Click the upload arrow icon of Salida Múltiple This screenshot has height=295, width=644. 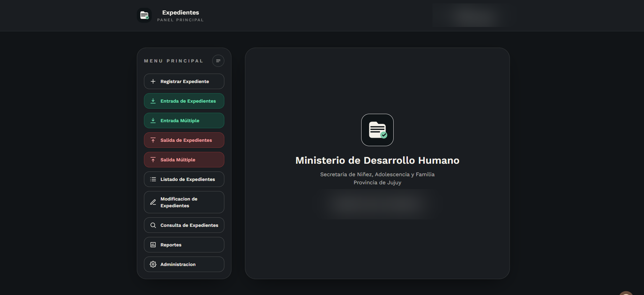(153, 160)
